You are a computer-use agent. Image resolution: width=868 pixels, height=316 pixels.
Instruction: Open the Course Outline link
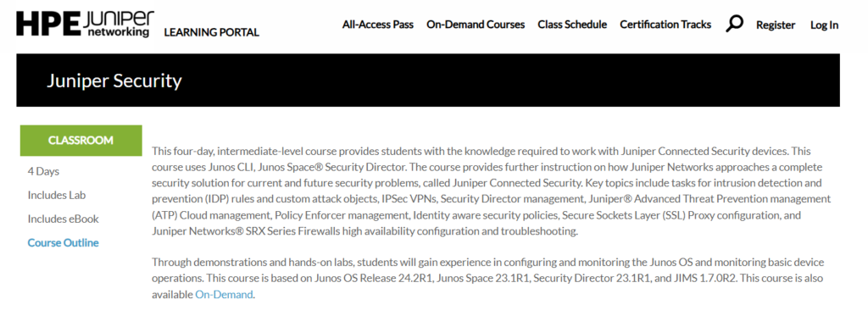[x=63, y=243]
